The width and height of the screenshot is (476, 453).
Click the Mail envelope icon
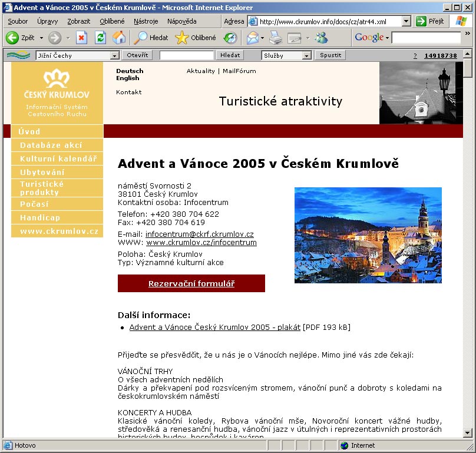click(253, 38)
